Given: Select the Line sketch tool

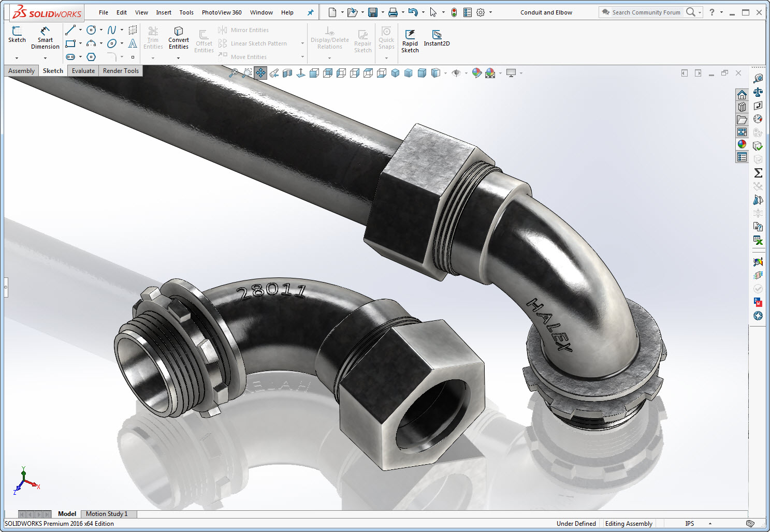Looking at the screenshot, I should tap(70, 30).
